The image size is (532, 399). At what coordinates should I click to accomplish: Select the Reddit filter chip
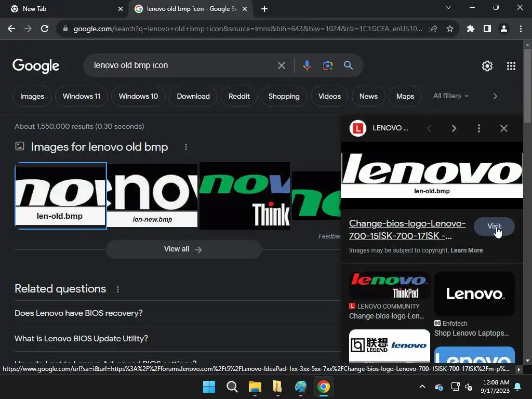pyautogui.click(x=239, y=96)
